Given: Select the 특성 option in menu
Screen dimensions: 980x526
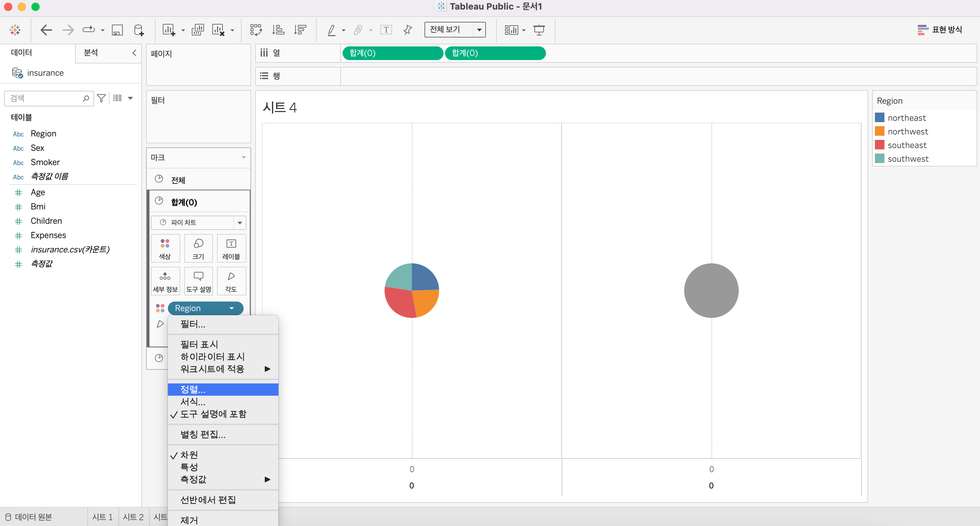Looking at the screenshot, I should [189, 467].
